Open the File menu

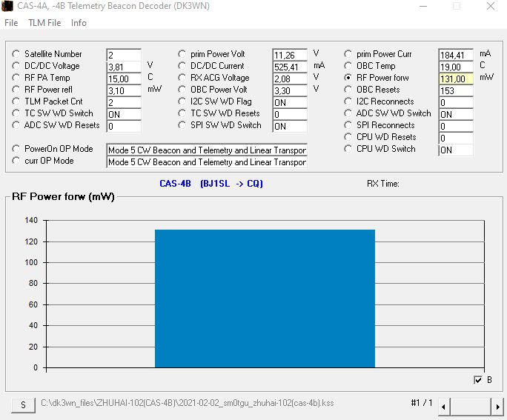click(x=11, y=23)
